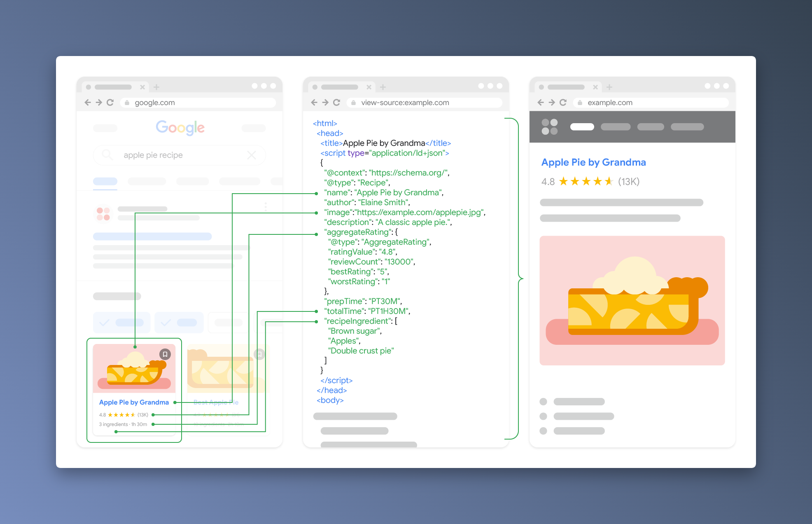Open result menu three dots in Google
This screenshot has height=524, width=812.
[x=266, y=206]
